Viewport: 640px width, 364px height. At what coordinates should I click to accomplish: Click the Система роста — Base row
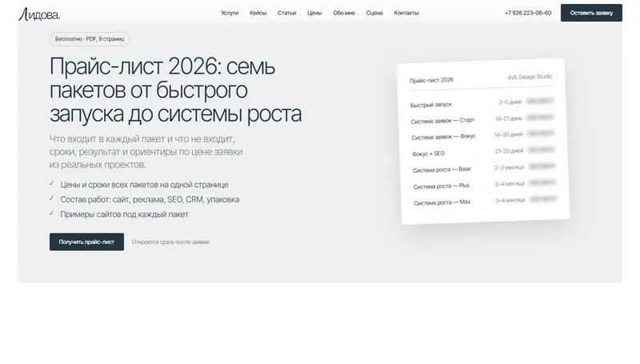click(484, 169)
